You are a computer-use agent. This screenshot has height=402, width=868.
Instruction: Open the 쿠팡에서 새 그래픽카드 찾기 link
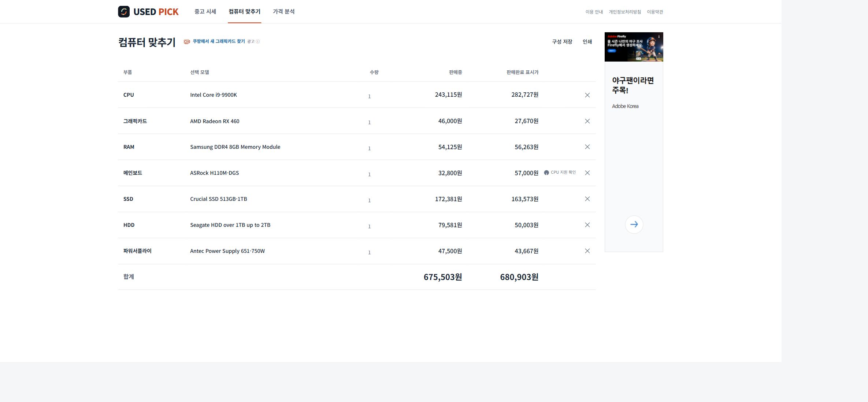point(219,41)
